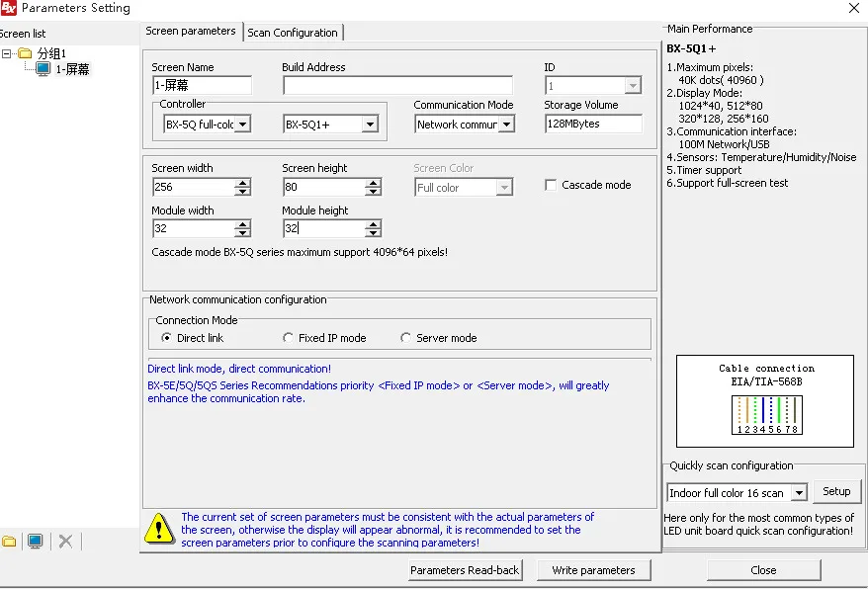Open the BX-5Q1+ controller model dropdown
Screen dimensions: 868x589
[x=370, y=125]
